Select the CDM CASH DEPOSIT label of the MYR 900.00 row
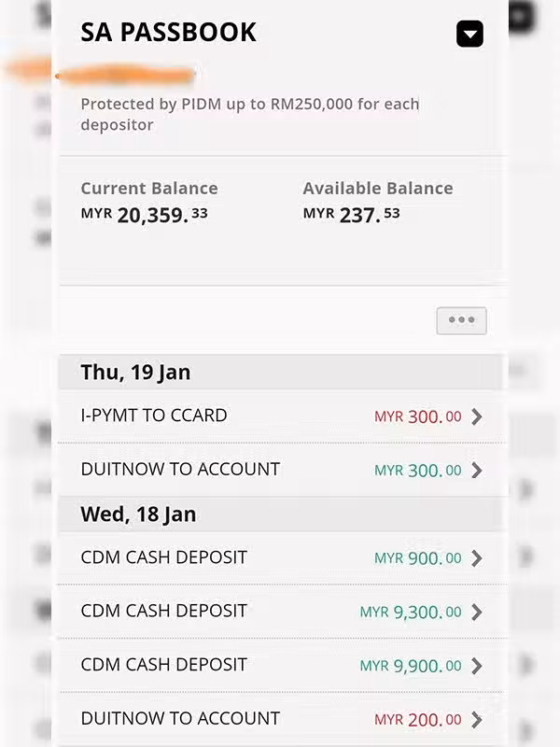The width and height of the screenshot is (560, 747). [164, 557]
